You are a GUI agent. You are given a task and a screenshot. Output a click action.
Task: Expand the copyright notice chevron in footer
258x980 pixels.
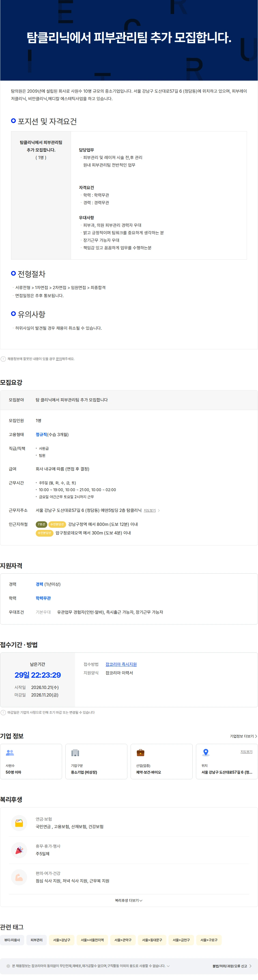[168, 966]
